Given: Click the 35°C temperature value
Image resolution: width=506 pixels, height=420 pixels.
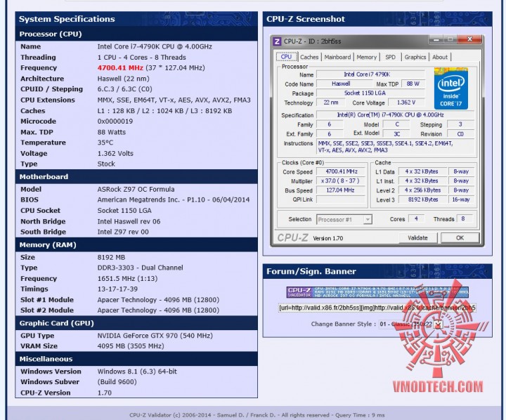Looking at the screenshot, I should [x=105, y=143].
